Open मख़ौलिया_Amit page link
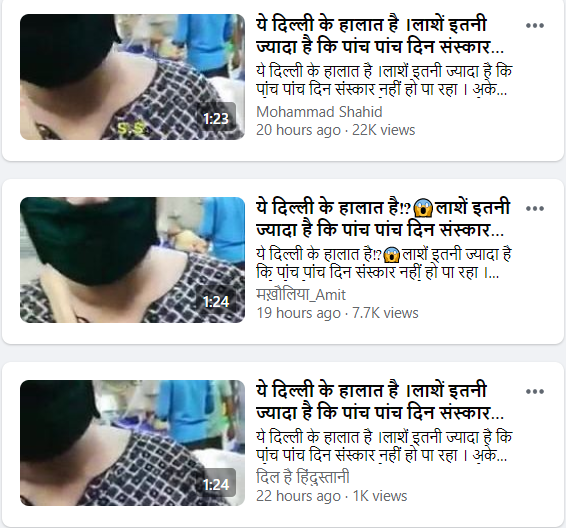 pos(301,295)
